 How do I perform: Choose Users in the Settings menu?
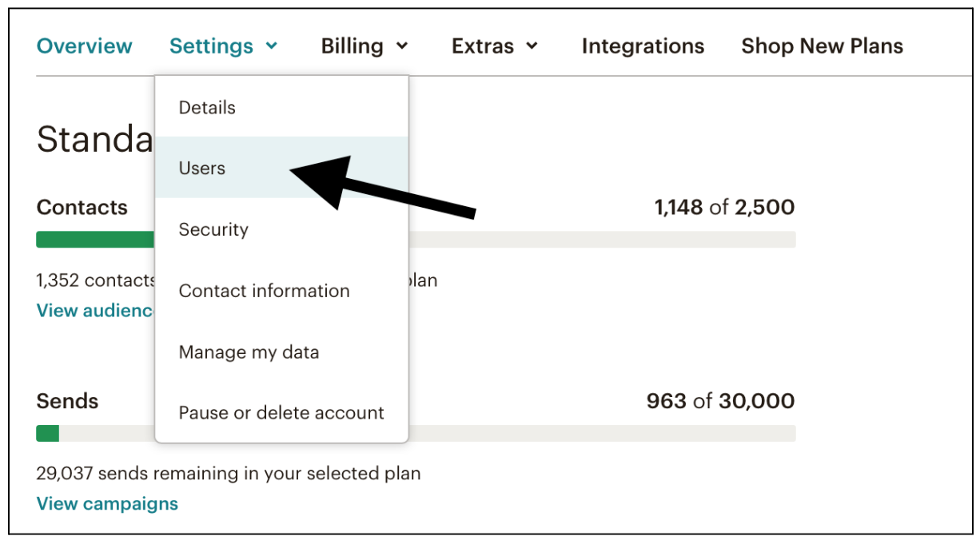202,169
